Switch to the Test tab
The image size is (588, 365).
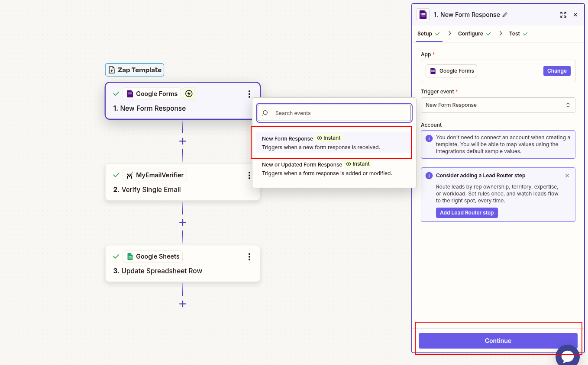pos(515,33)
